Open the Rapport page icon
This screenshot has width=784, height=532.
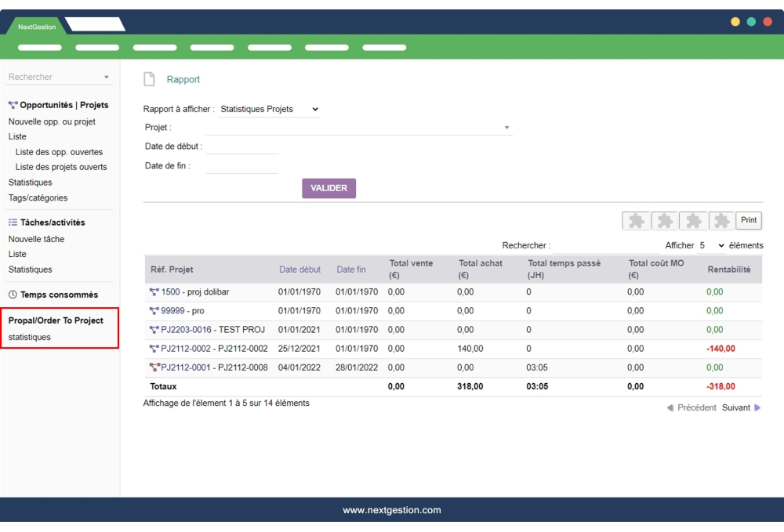[x=149, y=78]
